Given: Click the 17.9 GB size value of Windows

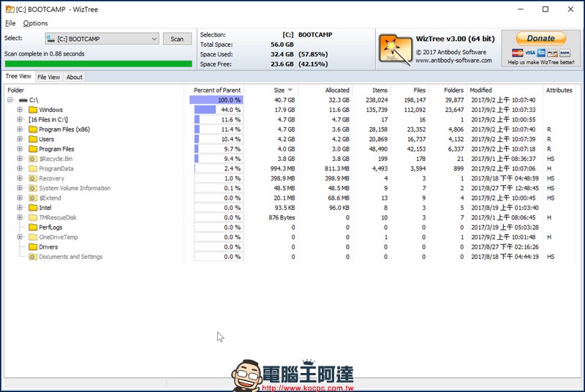Looking at the screenshot, I should coord(284,110).
